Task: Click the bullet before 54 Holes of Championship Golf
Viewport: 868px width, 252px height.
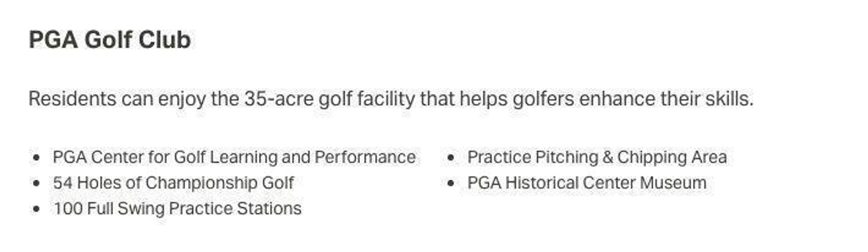Action: coord(37,184)
